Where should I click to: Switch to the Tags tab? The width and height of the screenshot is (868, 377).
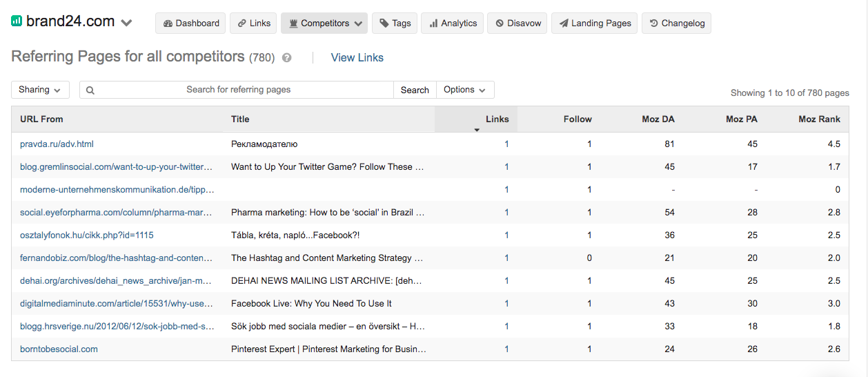395,23
